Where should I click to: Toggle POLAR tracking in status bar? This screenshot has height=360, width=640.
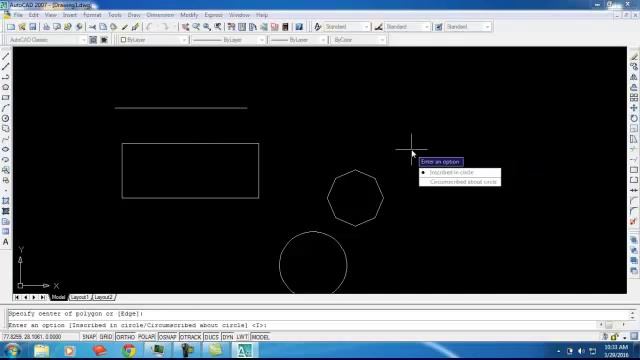click(147, 337)
